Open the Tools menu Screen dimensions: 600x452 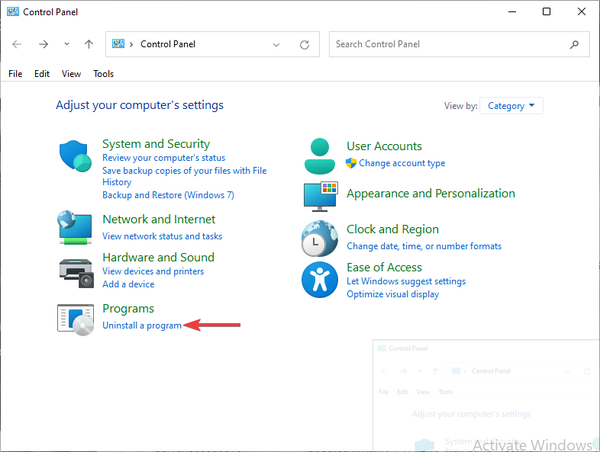pos(103,74)
